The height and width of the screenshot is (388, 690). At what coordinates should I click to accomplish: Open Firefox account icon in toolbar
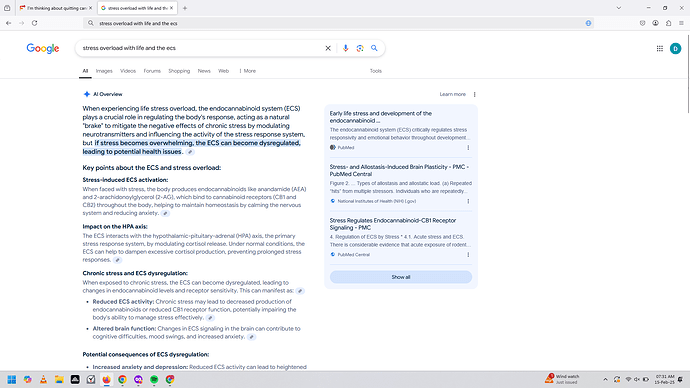click(655, 23)
